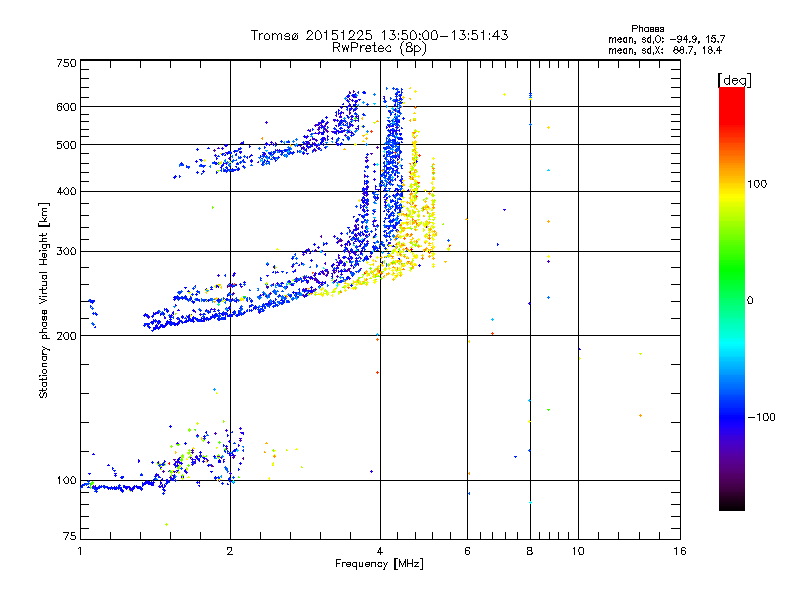Click the x-axis label 'Frequency [MHz]'
The height and width of the screenshot is (600, 800).
(380, 564)
